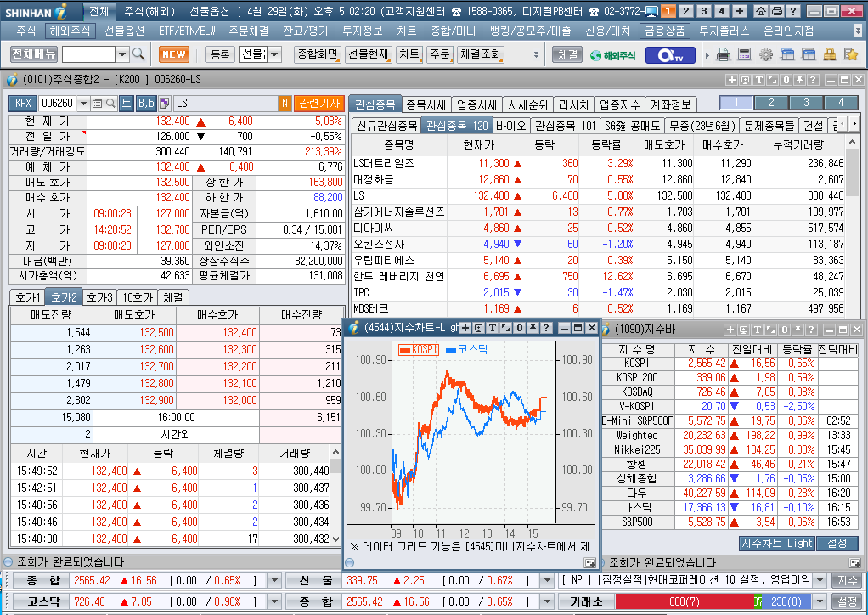Select watchlist page 4 button
The image size is (868, 615).
[x=841, y=103]
